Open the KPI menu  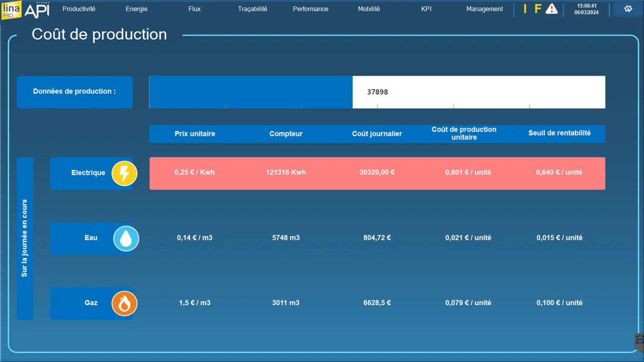click(x=426, y=9)
